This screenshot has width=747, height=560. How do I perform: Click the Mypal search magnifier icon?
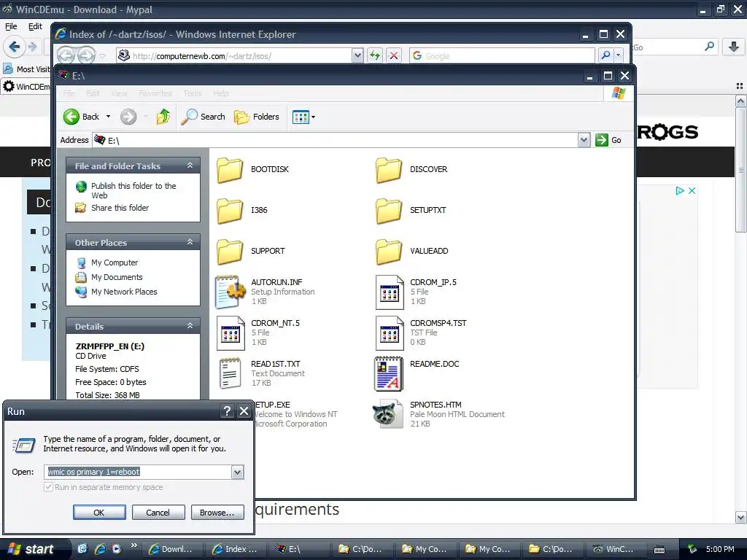[x=710, y=47]
